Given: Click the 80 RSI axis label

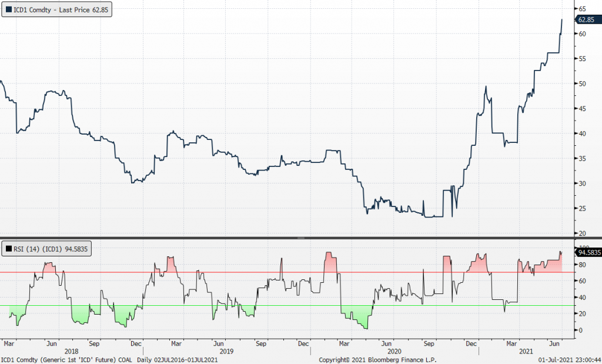Looking at the screenshot, I should (583, 265).
